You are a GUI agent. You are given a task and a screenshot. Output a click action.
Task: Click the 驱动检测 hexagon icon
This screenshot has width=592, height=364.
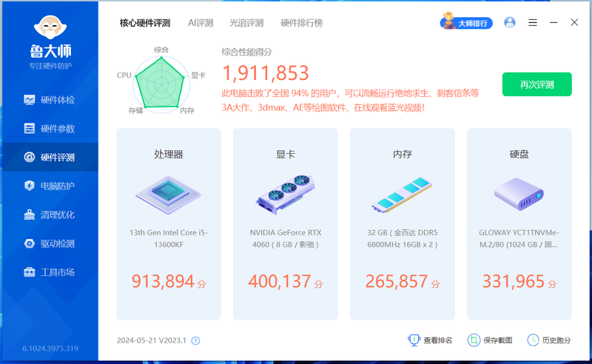tap(29, 243)
